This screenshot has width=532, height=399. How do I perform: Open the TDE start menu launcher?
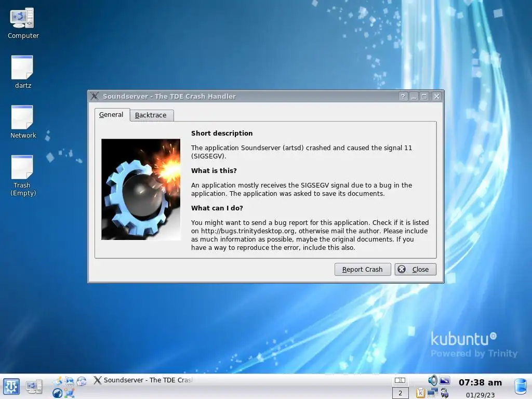pos(11,387)
